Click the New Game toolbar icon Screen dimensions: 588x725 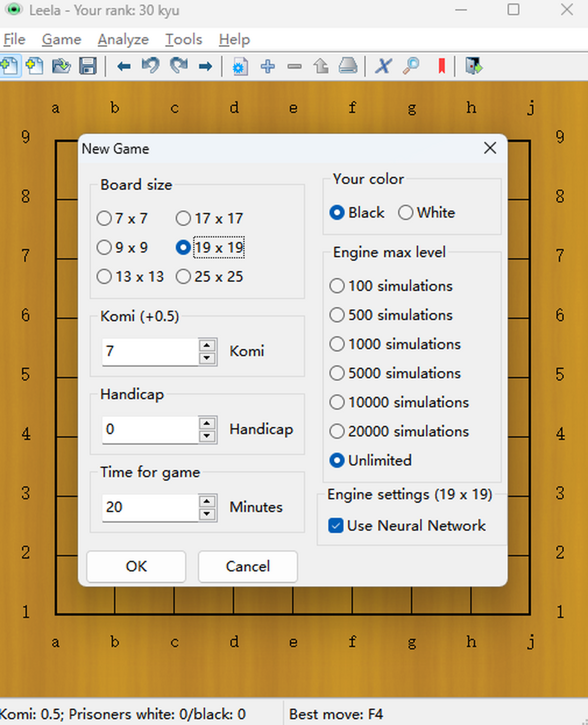[x=9, y=66]
